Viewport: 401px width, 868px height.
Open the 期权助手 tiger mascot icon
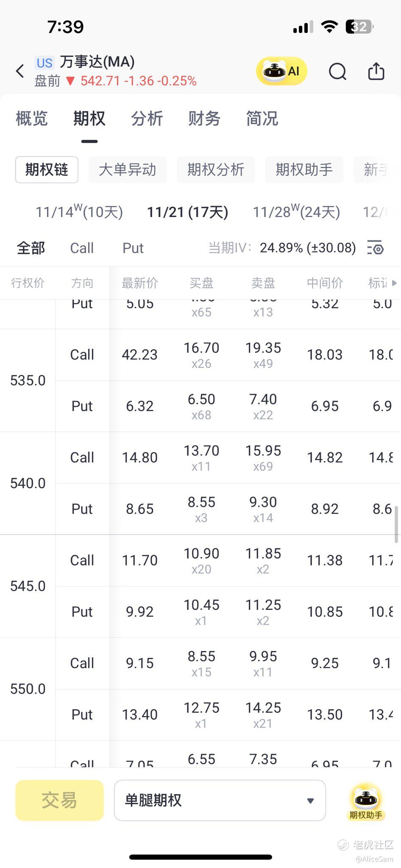tap(365, 800)
